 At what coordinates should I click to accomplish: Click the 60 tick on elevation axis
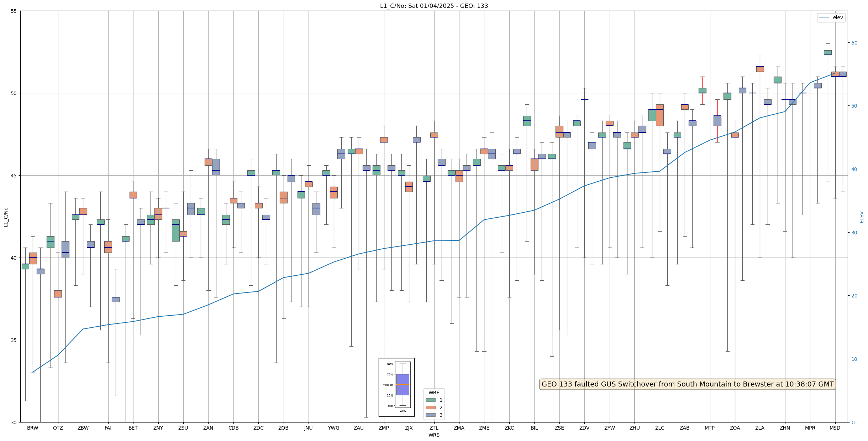click(854, 43)
